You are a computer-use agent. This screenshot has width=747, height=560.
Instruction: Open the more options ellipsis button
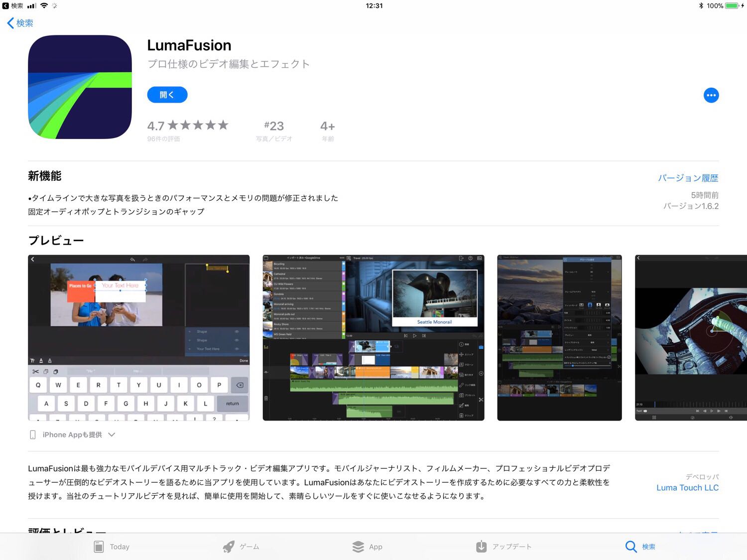coord(711,95)
